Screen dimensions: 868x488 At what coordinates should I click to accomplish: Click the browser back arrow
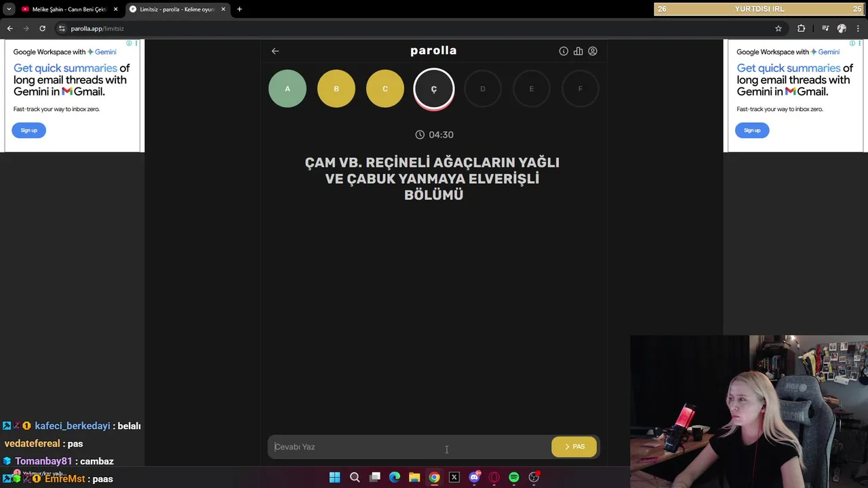(9, 28)
